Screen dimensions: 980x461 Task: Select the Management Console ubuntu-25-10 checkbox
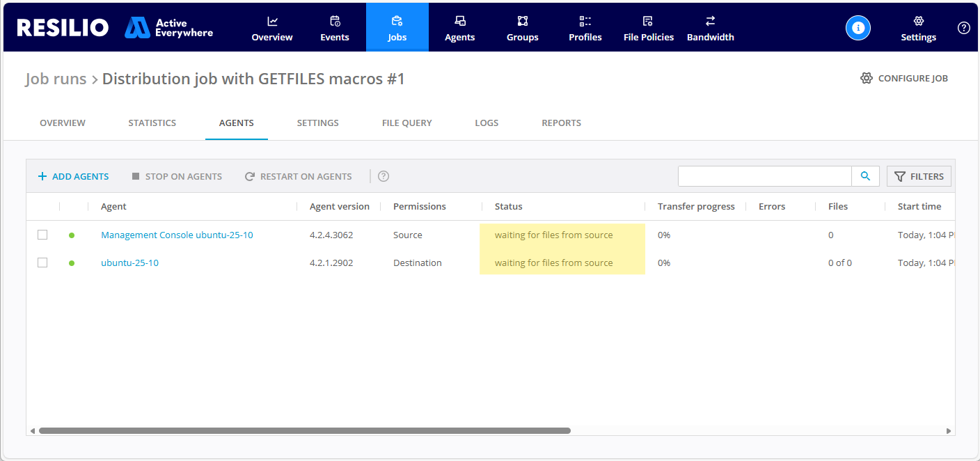[x=42, y=235]
